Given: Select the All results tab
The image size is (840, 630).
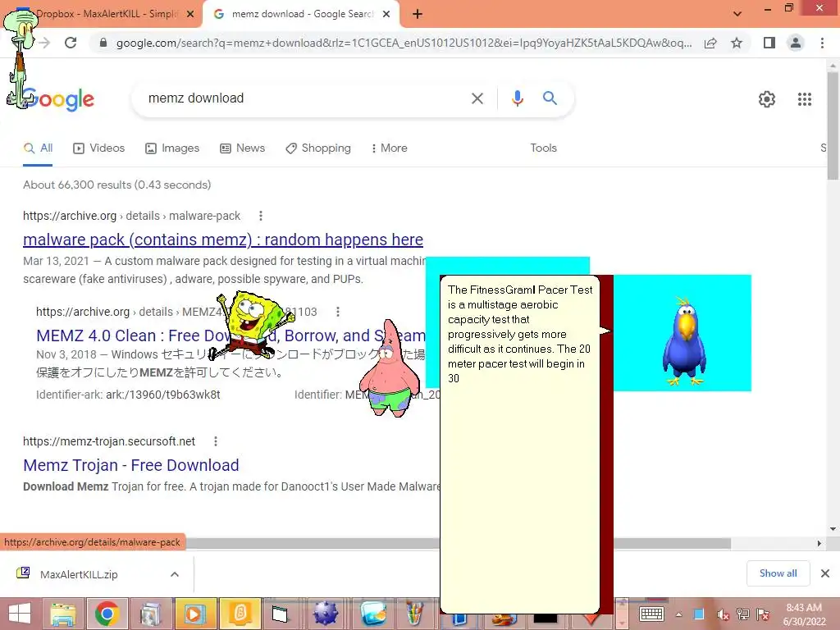Looking at the screenshot, I should coord(38,148).
